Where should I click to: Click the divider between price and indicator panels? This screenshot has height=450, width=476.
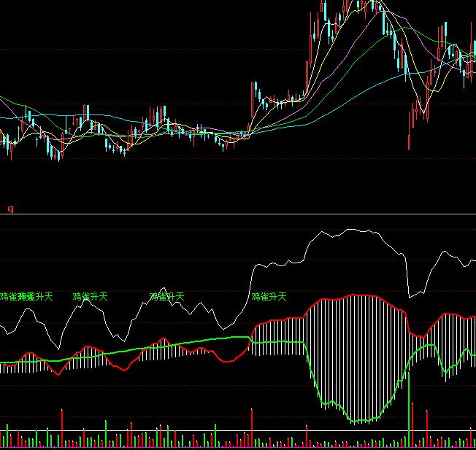(x=238, y=214)
